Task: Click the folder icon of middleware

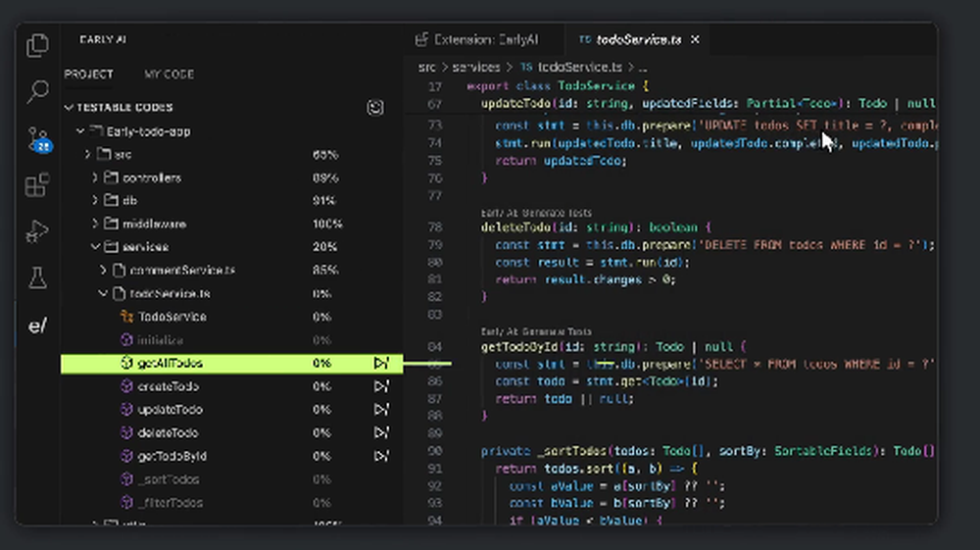Action: (112, 224)
